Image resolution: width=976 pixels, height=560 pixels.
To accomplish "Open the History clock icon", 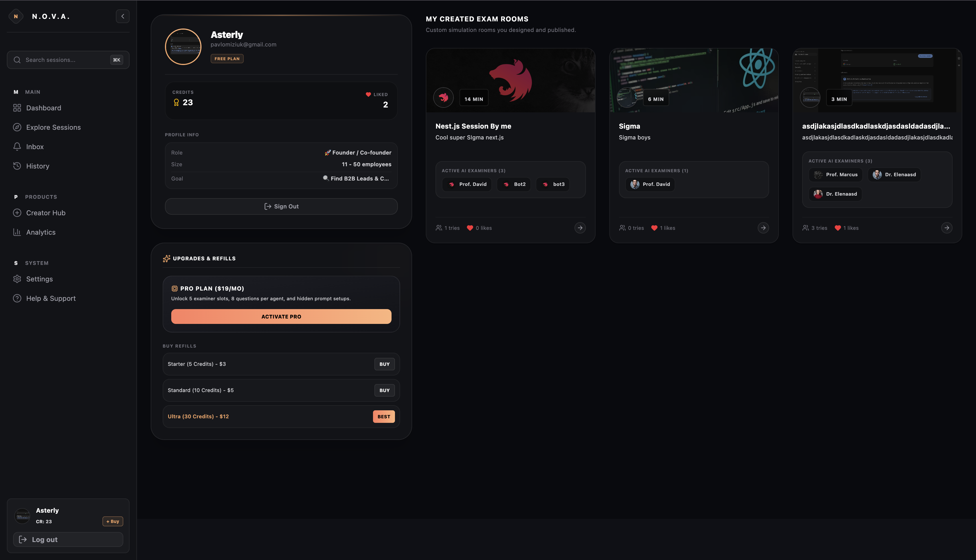I will [17, 166].
